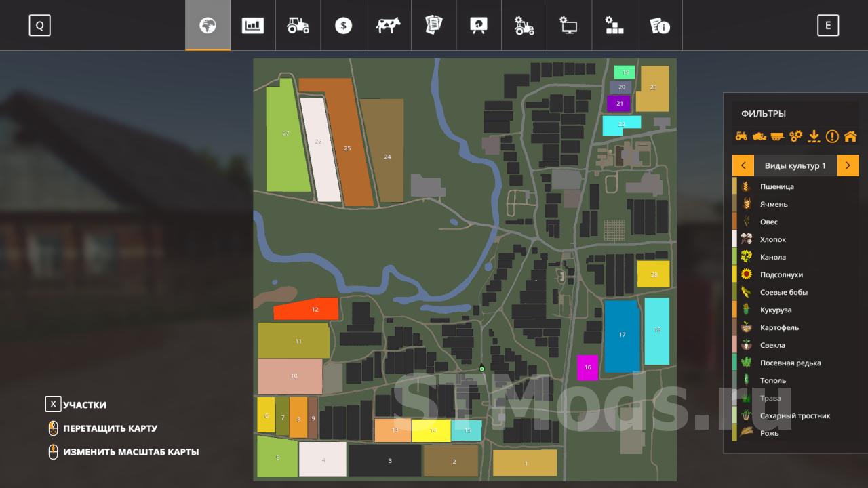Toggle Картофель crop visibility
Screen dimensions: 868x488
click(795, 327)
